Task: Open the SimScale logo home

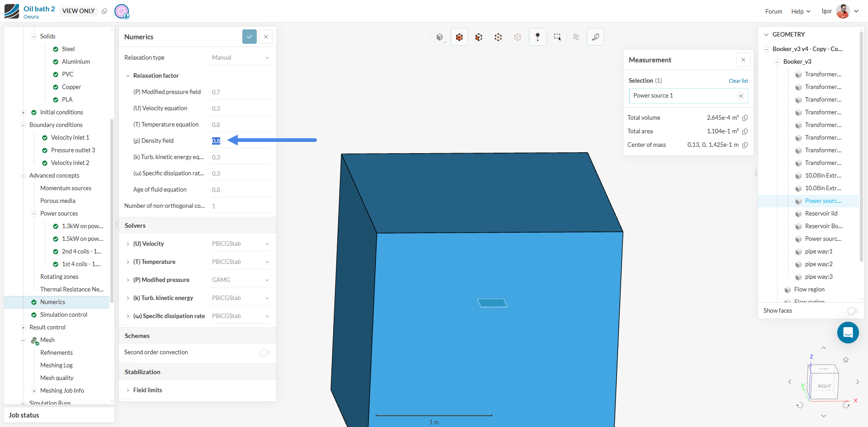Action: [12, 11]
